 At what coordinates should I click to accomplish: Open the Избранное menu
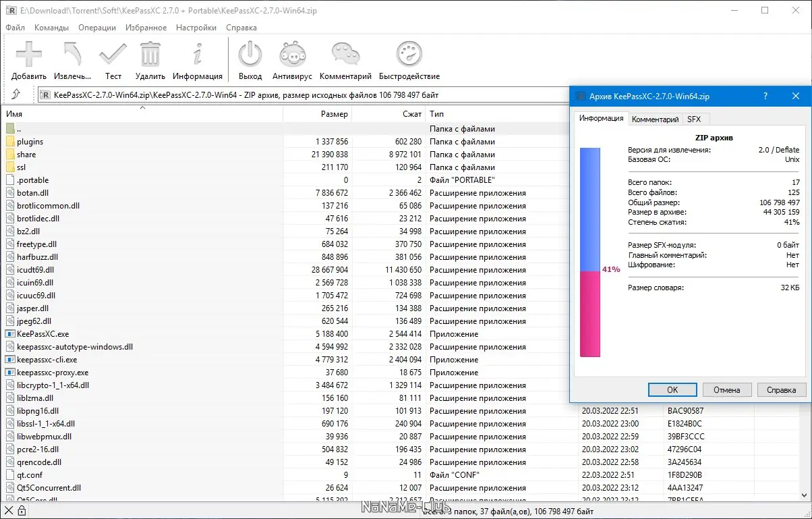click(x=146, y=28)
